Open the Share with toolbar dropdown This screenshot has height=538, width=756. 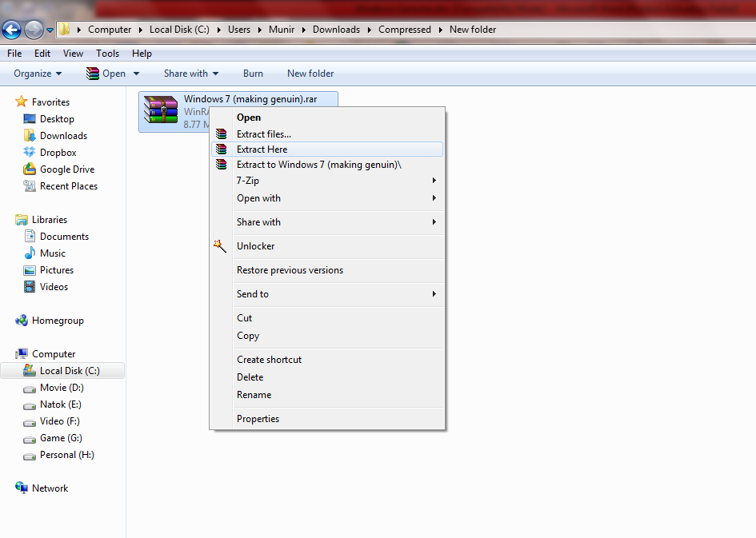(x=190, y=73)
